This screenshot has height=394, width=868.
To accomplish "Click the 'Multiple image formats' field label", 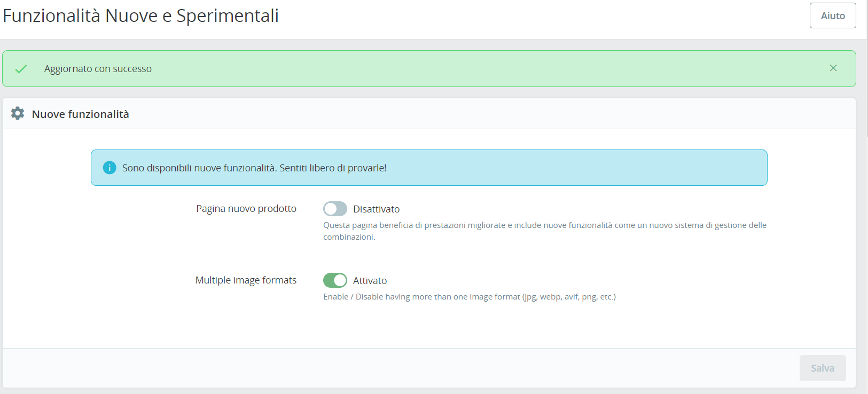I will click(246, 280).
